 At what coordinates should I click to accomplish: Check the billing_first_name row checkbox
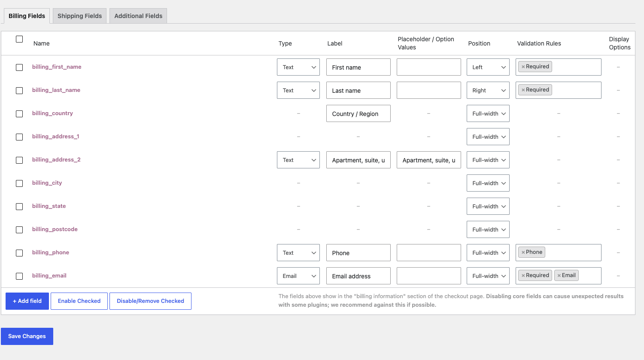tap(19, 67)
